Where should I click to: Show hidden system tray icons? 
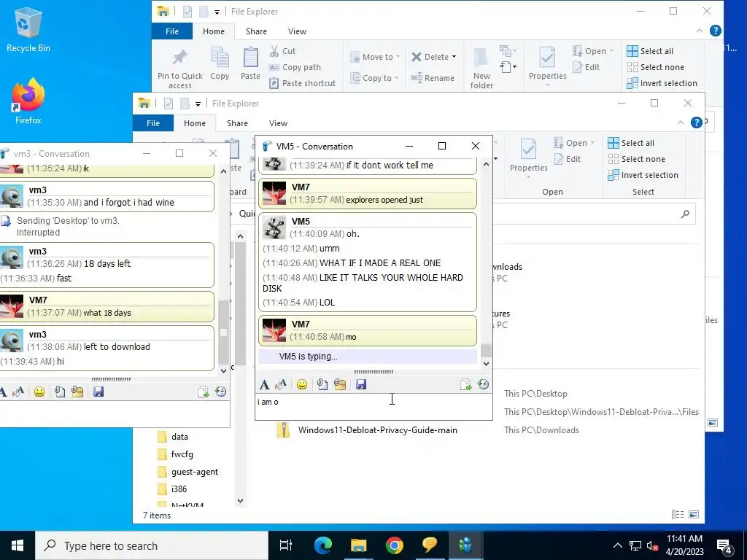[x=617, y=545]
